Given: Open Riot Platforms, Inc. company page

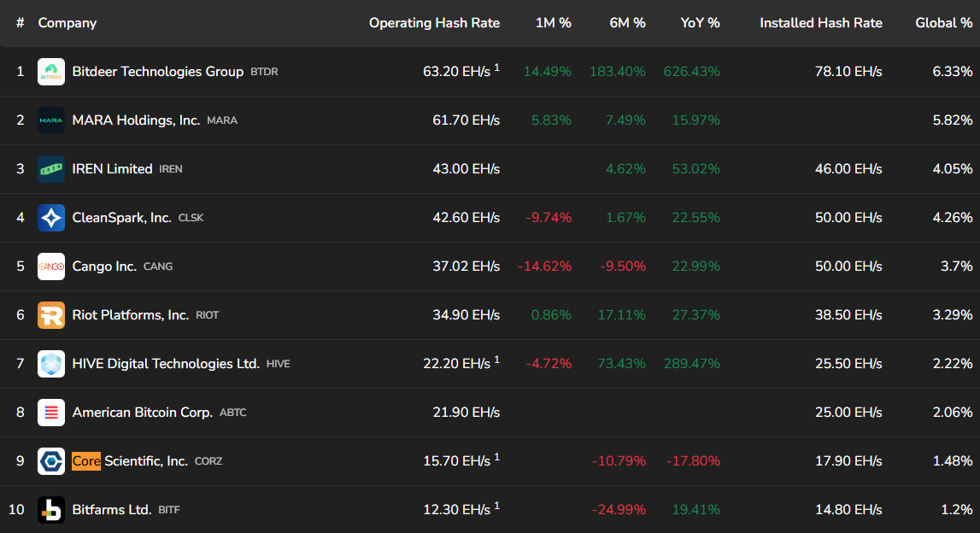Looking at the screenshot, I should pos(130,315).
